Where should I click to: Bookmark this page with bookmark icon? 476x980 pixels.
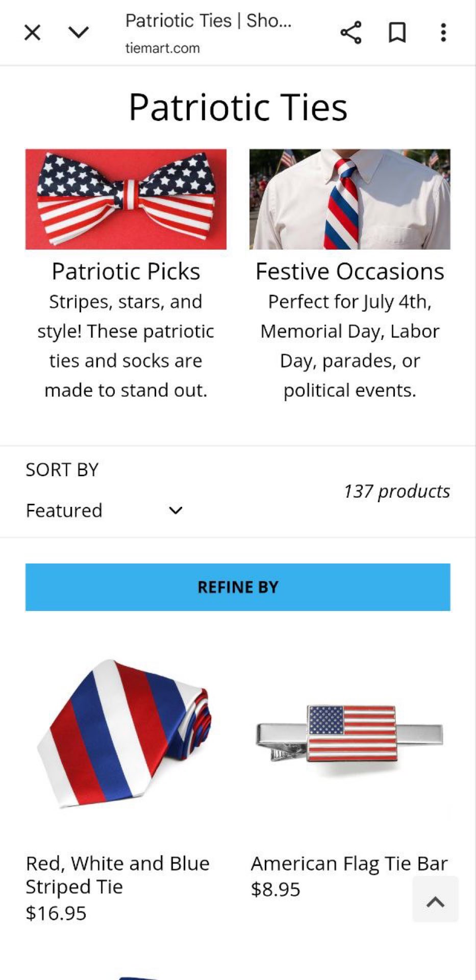tap(397, 33)
